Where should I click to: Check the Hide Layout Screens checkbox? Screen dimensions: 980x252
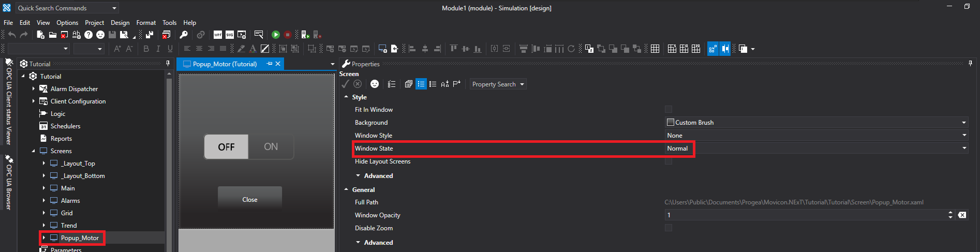(x=669, y=161)
